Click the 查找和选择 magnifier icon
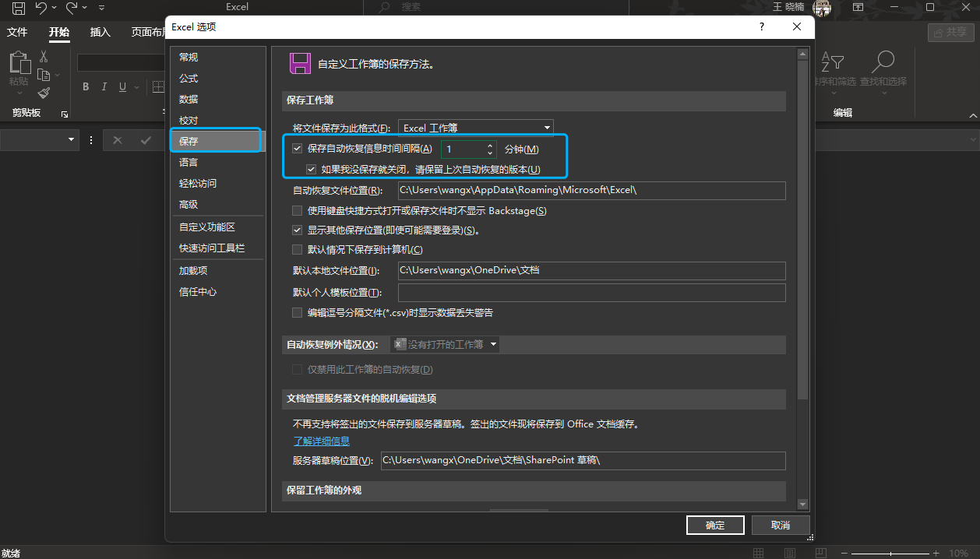 883,62
